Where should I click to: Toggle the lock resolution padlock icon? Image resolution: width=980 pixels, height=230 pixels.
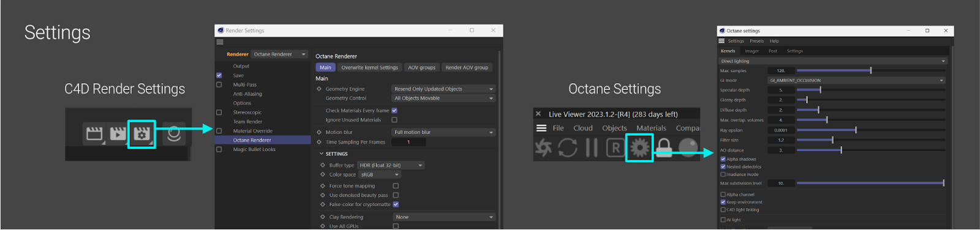(x=664, y=147)
